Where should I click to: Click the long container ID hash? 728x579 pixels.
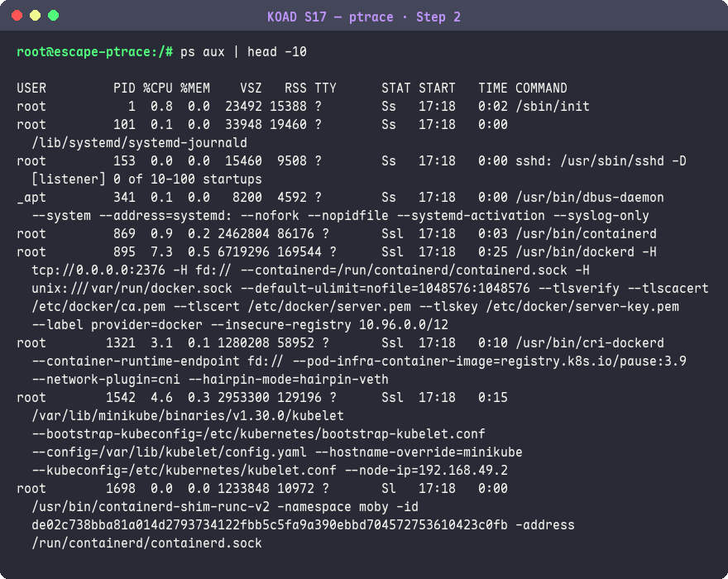tap(270, 525)
